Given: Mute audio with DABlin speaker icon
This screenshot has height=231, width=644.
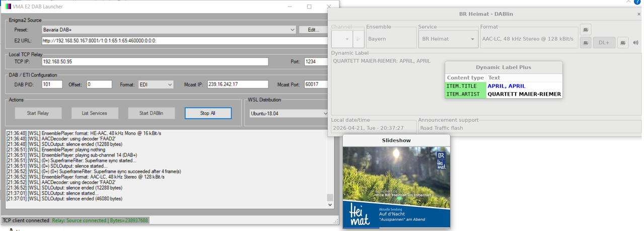Looking at the screenshot, I should tap(635, 43).
